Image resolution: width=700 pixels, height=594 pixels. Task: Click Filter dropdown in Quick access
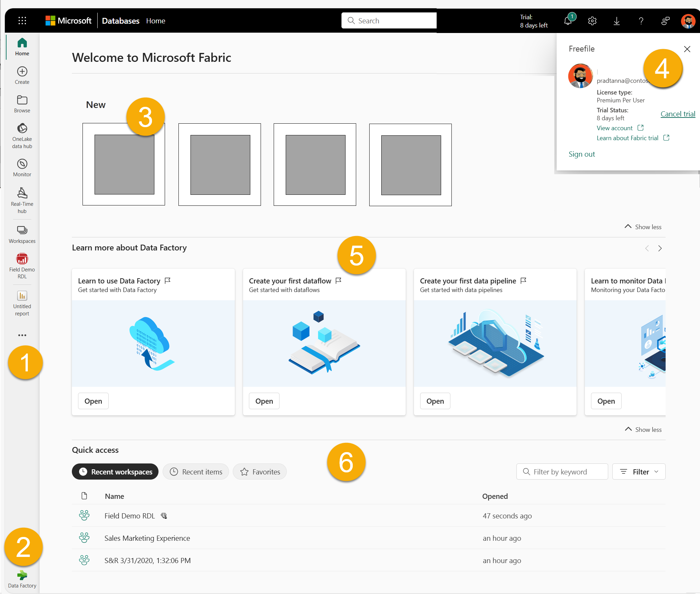click(x=640, y=471)
